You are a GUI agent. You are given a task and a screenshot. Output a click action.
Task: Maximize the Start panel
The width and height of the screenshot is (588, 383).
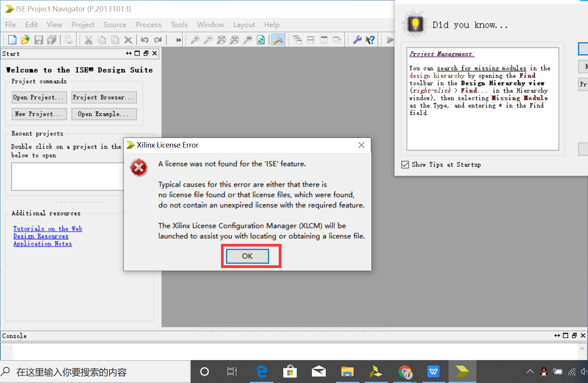click(x=137, y=54)
